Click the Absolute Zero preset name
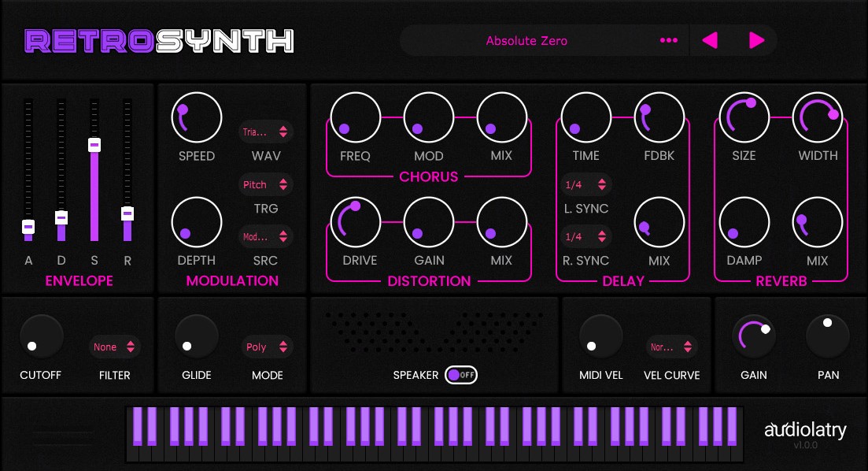Viewport: 868px width, 471px height. click(x=526, y=40)
